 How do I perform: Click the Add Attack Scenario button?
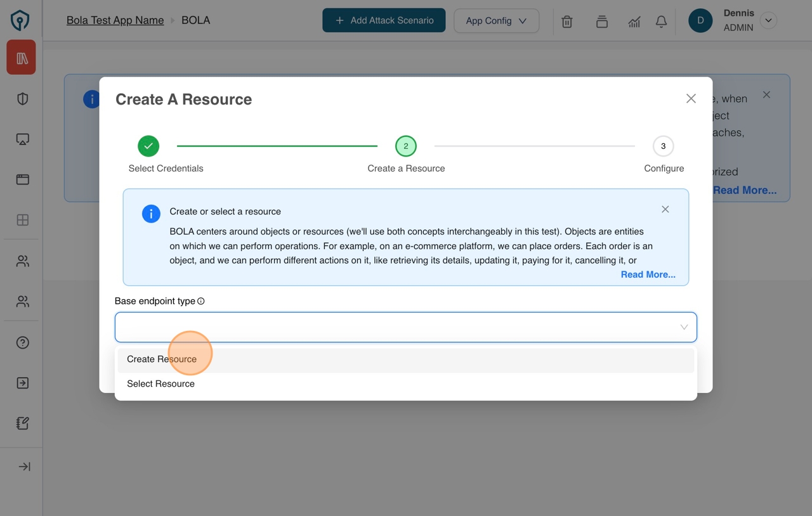coord(383,20)
